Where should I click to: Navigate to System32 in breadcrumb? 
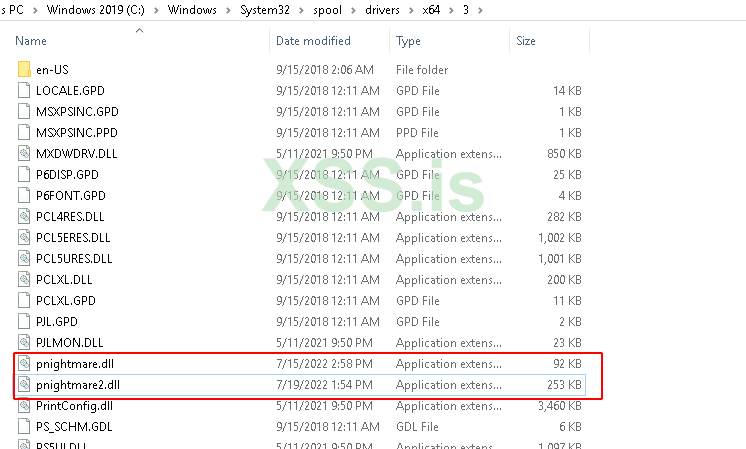265,10
